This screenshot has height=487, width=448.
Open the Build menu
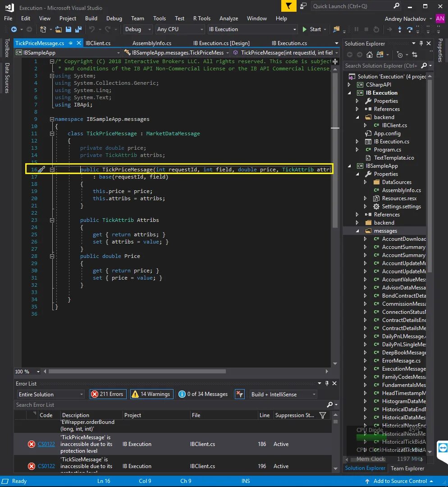pos(91,18)
